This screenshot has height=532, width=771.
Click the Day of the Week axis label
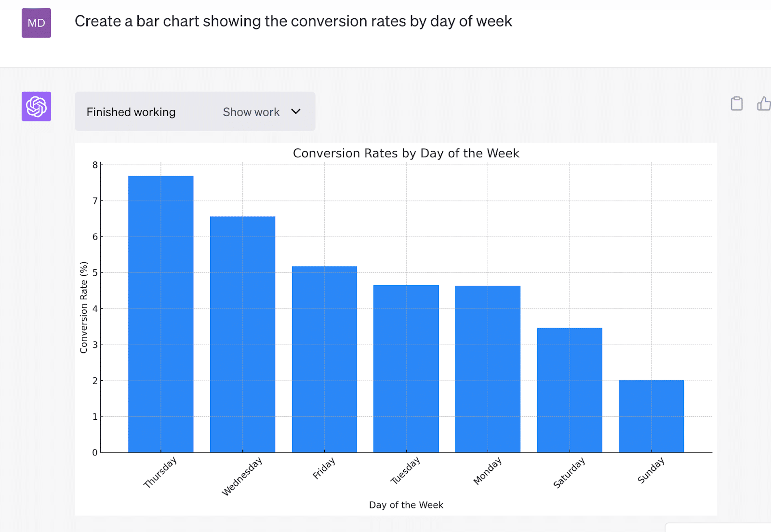point(406,505)
